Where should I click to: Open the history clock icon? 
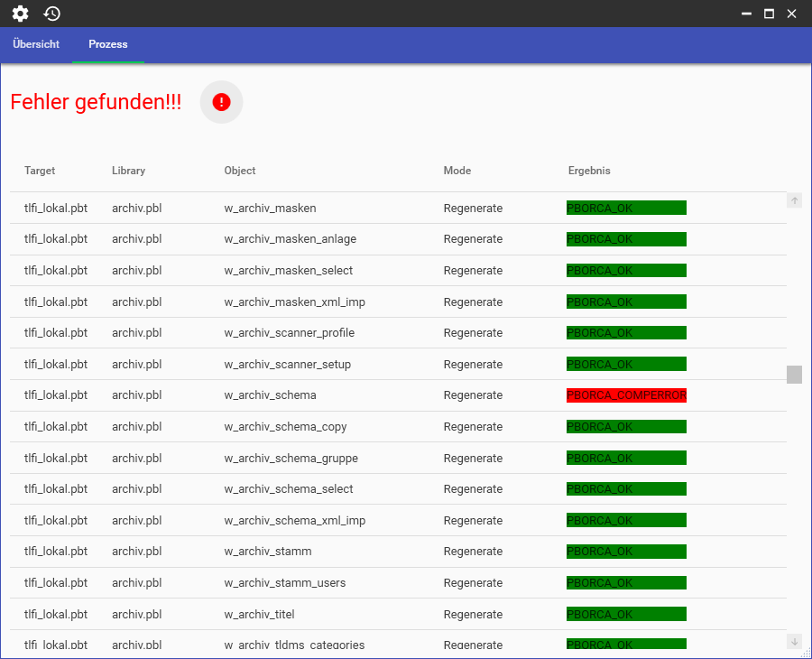(x=52, y=14)
